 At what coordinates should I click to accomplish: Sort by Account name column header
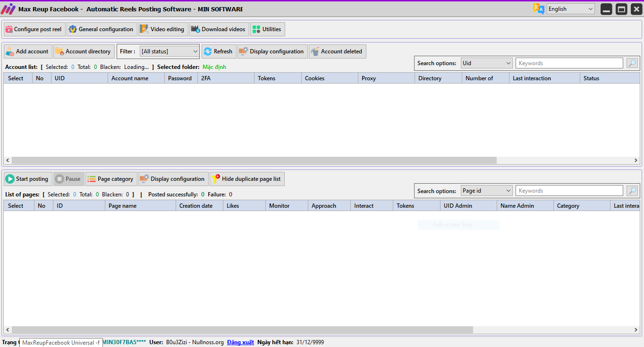click(x=136, y=78)
